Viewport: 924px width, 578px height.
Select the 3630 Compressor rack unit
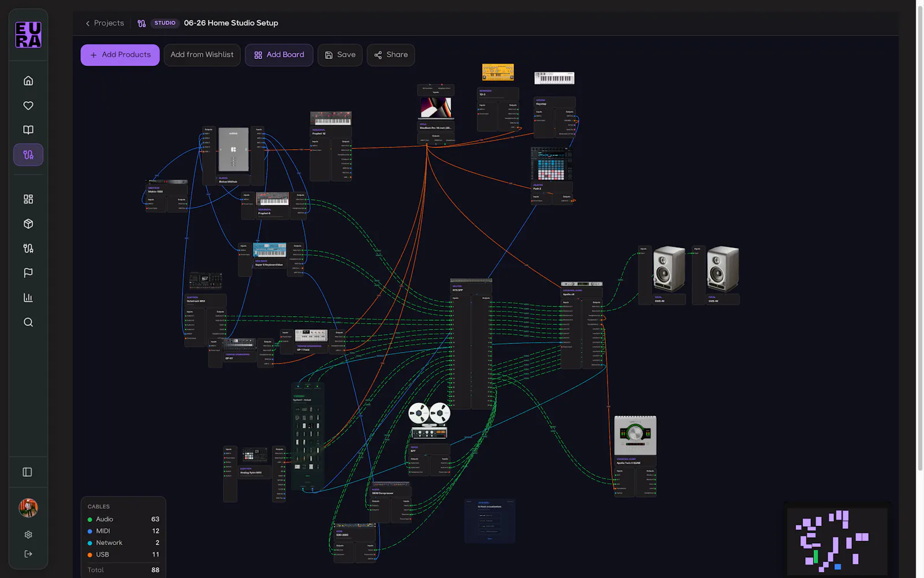390,485
